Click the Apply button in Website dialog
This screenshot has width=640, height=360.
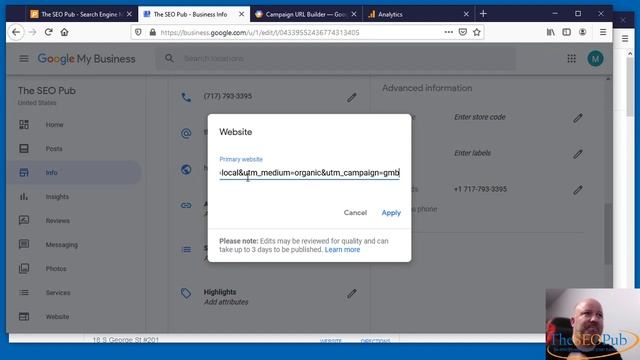click(391, 213)
